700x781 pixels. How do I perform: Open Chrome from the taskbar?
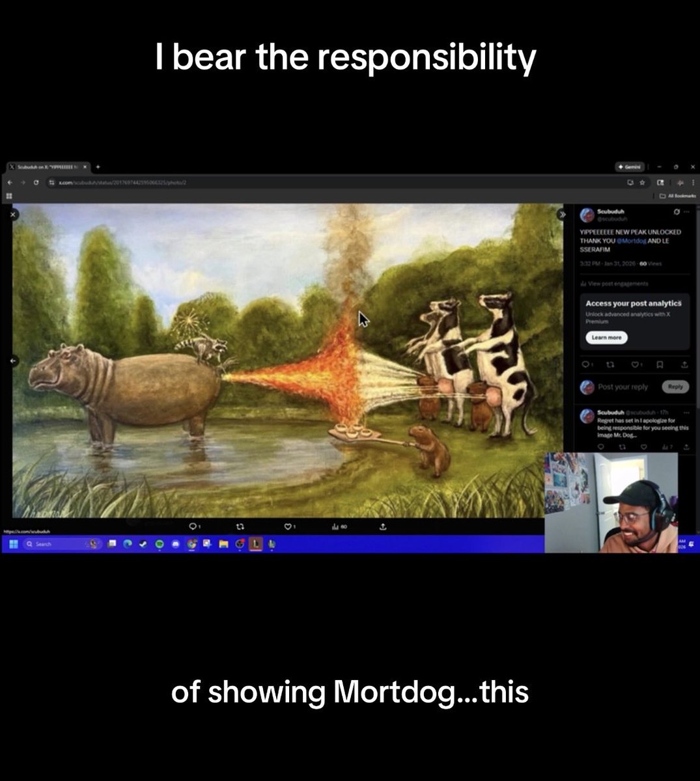(x=191, y=544)
